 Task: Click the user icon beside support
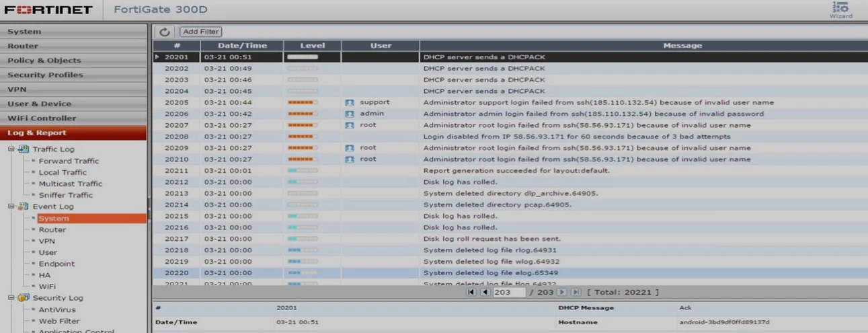point(350,103)
